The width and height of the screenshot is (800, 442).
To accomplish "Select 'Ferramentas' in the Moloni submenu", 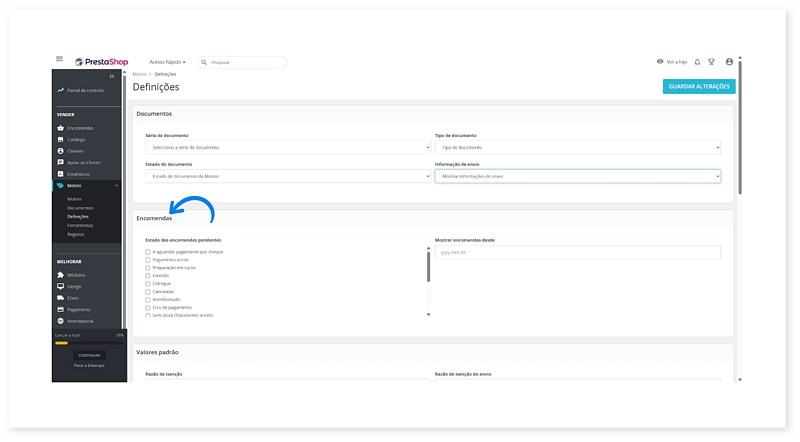I will [x=82, y=225].
